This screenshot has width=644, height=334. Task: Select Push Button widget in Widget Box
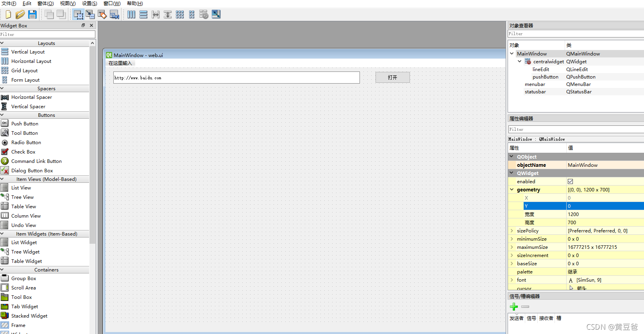pos(25,123)
